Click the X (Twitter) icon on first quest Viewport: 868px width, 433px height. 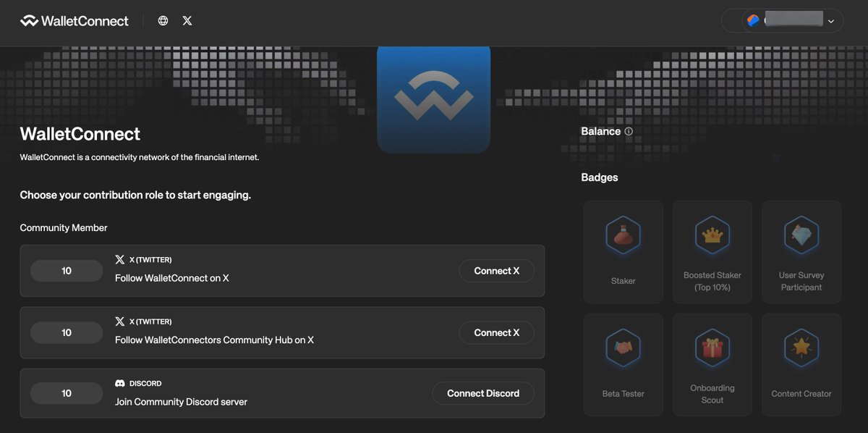coord(119,259)
